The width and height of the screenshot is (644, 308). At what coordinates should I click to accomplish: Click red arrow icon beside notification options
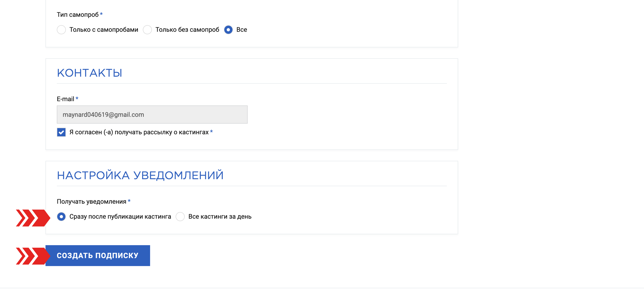pos(33,218)
